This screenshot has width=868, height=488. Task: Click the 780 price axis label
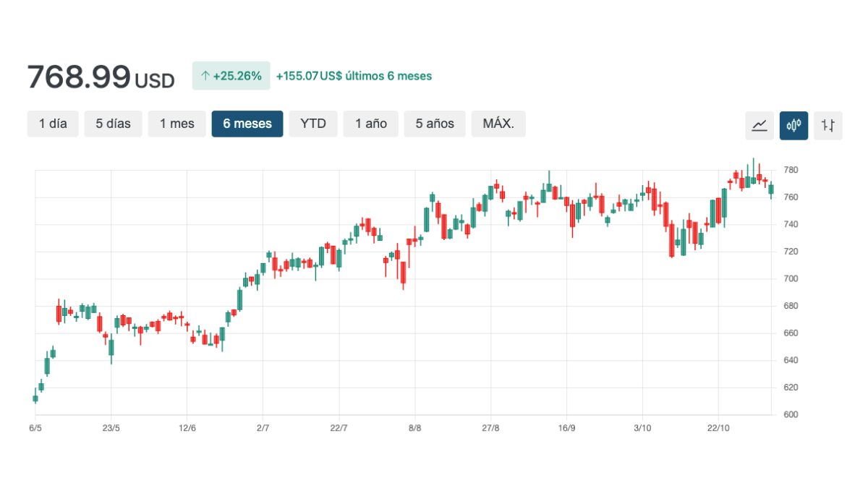(x=790, y=170)
